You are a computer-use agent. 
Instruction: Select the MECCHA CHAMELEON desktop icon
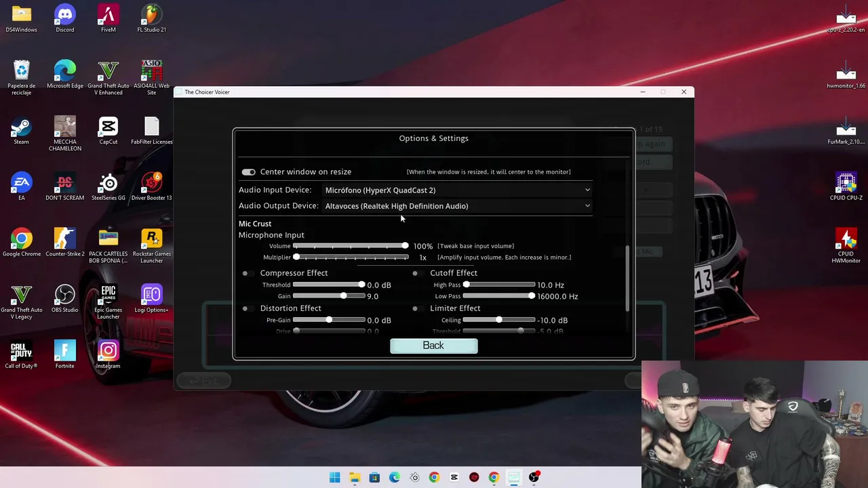(65, 134)
